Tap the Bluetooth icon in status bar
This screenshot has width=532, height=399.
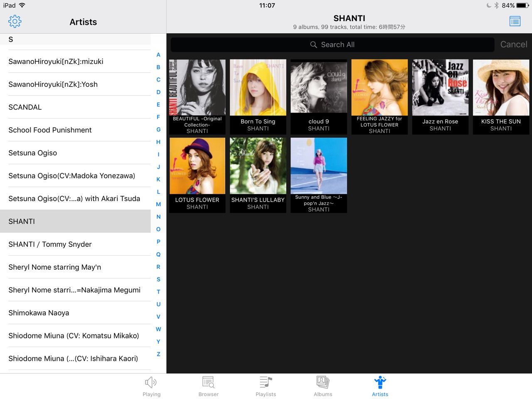coord(496,5)
